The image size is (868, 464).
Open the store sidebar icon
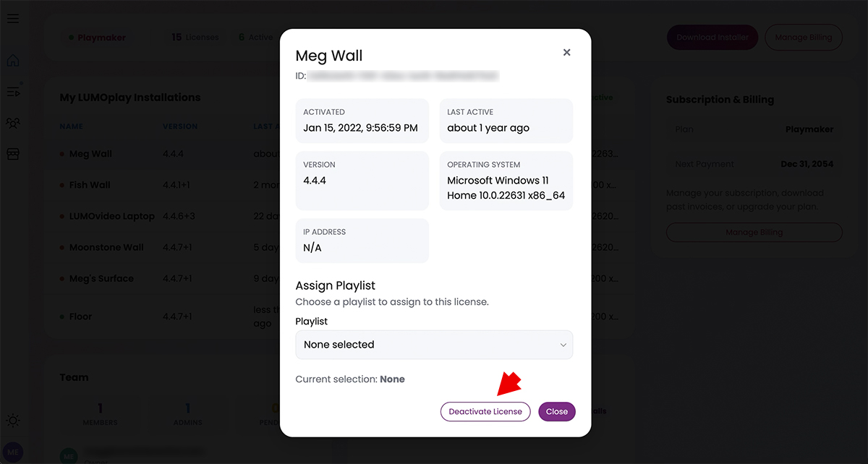tap(13, 154)
